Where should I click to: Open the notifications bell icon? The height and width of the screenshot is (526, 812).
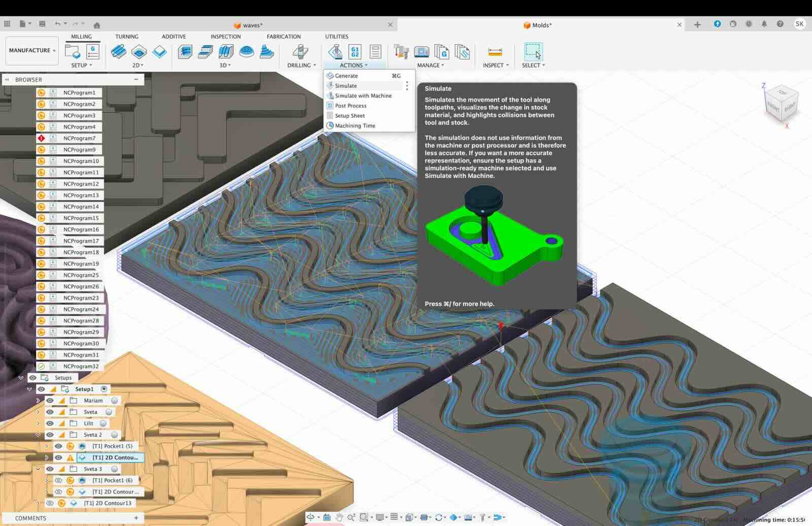pos(764,24)
